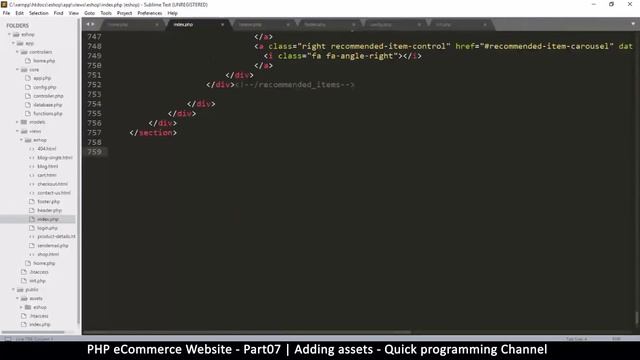The width and height of the screenshot is (640, 360).
Task: Click the sidebar horizontal scrollbar
Action: click(x=33, y=332)
